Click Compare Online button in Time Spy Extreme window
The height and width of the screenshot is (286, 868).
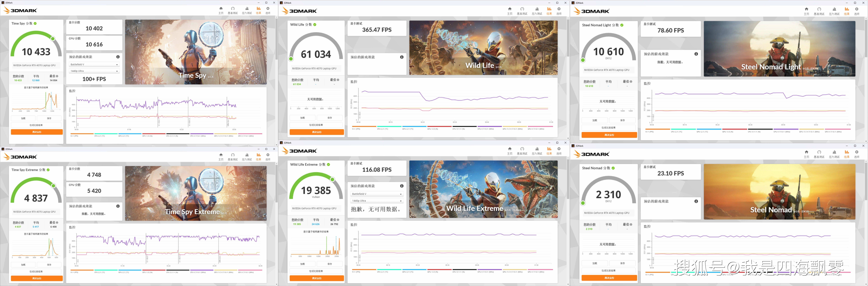click(x=36, y=271)
